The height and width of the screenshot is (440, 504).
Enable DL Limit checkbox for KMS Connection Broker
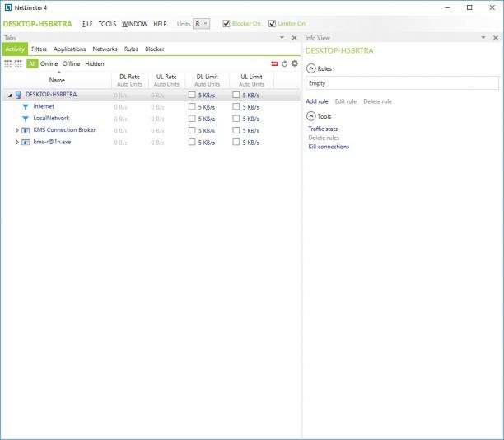[x=192, y=130]
